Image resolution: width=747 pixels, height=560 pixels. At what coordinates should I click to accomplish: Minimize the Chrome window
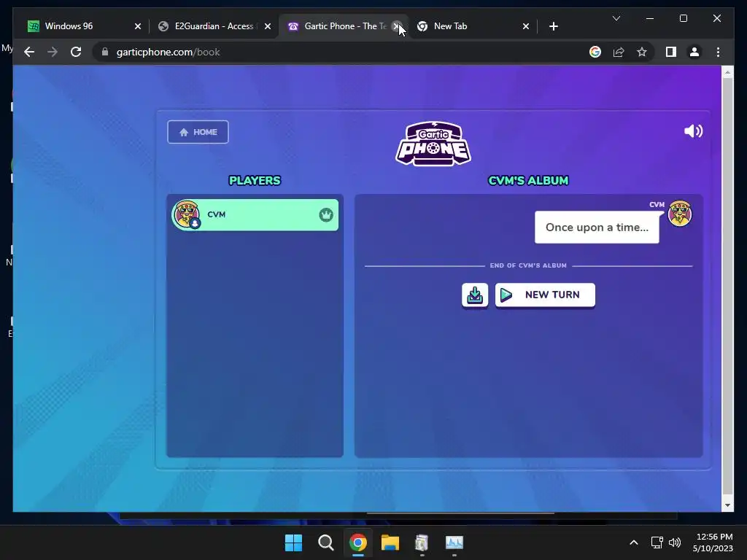(x=650, y=18)
